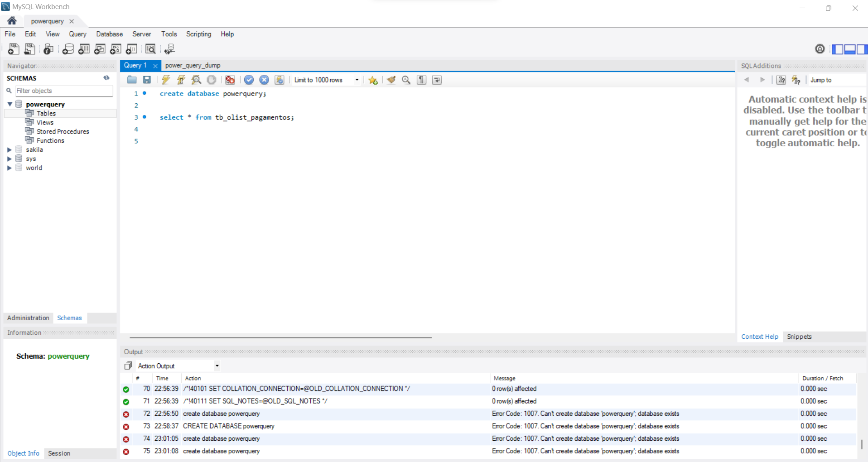The width and height of the screenshot is (868, 462).
Task: Toggle stop script on error icon
Action: [230, 80]
